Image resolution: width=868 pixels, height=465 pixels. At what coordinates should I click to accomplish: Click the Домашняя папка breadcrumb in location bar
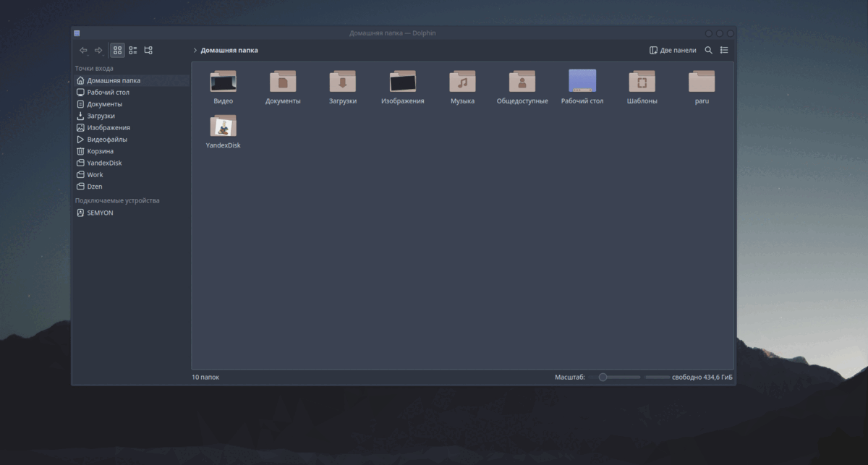[229, 51]
